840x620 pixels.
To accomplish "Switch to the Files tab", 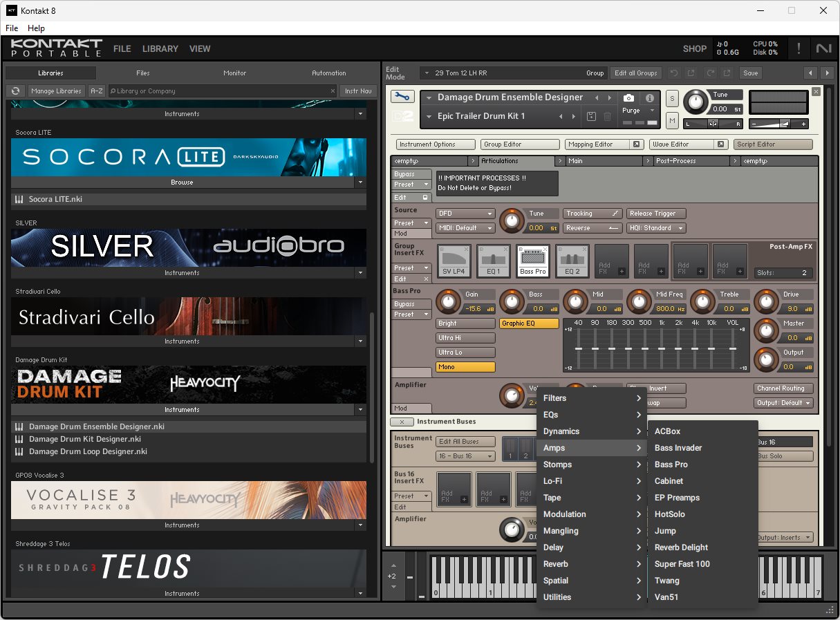I will (143, 73).
